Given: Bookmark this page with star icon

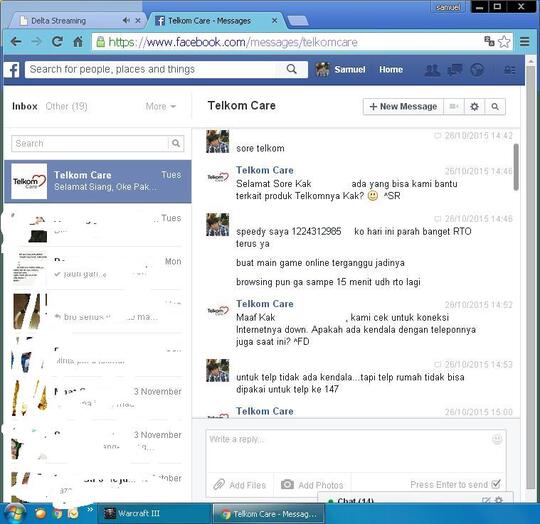Looking at the screenshot, I should pyautogui.click(x=504, y=42).
